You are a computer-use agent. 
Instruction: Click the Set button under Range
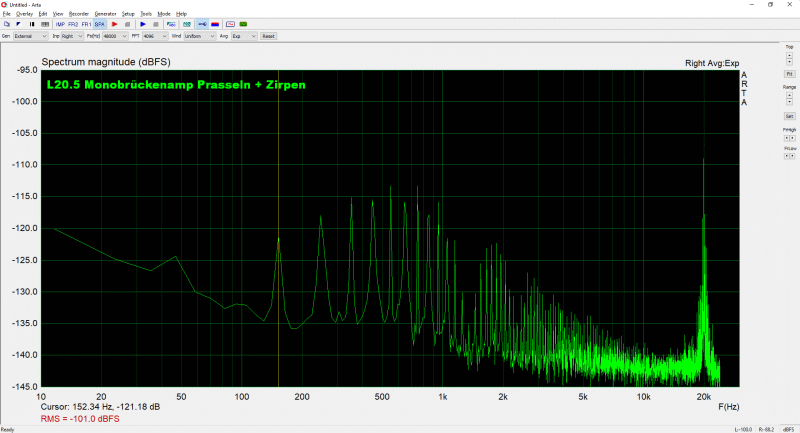pos(789,116)
